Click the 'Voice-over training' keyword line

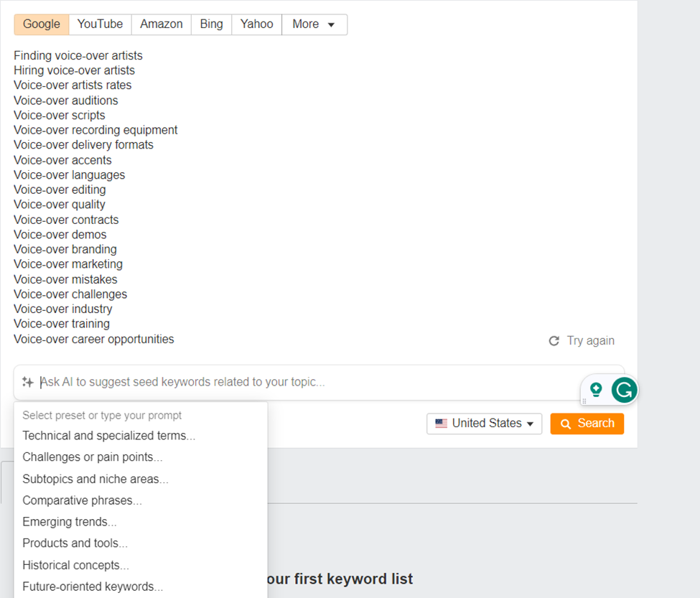click(62, 324)
